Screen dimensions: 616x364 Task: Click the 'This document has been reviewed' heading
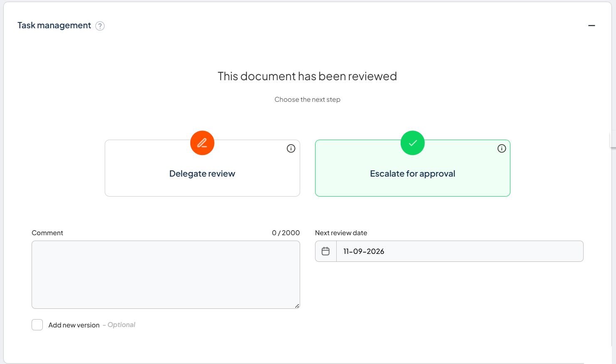tap(308, 76)
